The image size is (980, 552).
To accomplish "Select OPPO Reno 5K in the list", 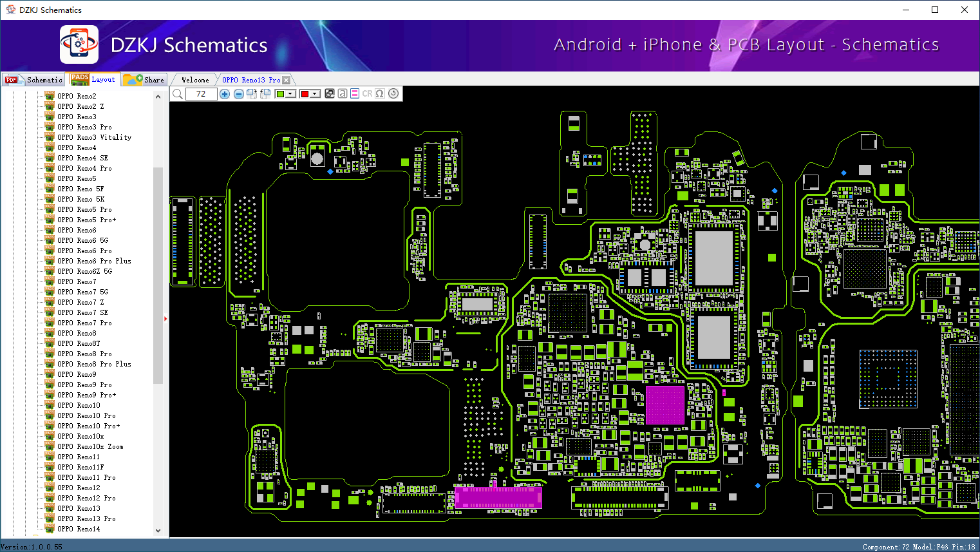I will pyautogui.click(x=80, y=199).
